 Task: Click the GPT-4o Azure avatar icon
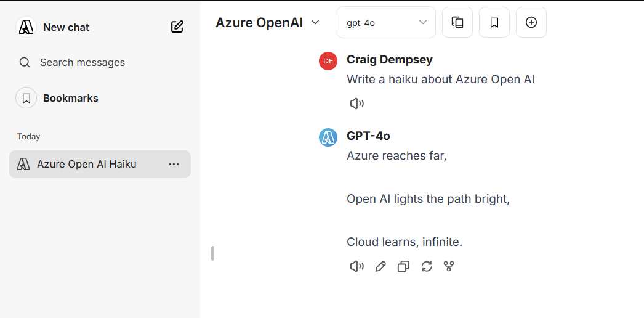tap(328, 137)
